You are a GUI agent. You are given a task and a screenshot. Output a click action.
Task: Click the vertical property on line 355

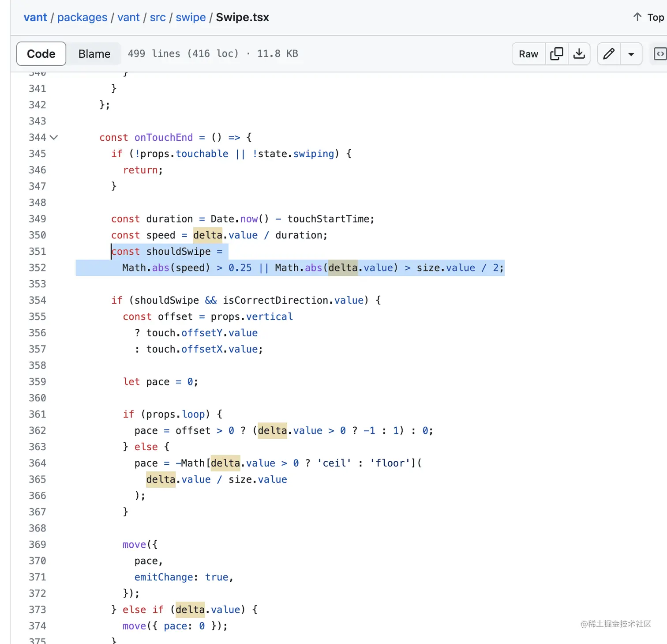pos(270,317)
